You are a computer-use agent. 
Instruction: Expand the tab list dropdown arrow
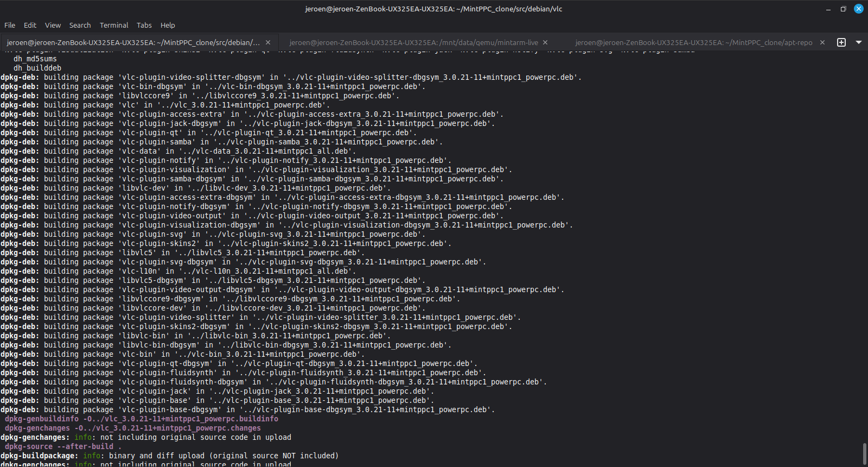[859, 42]
